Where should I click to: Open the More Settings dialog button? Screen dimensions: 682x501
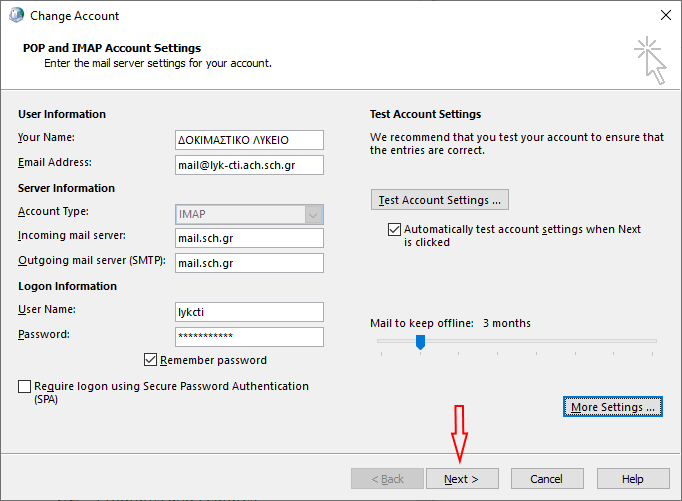pos(613,407)
